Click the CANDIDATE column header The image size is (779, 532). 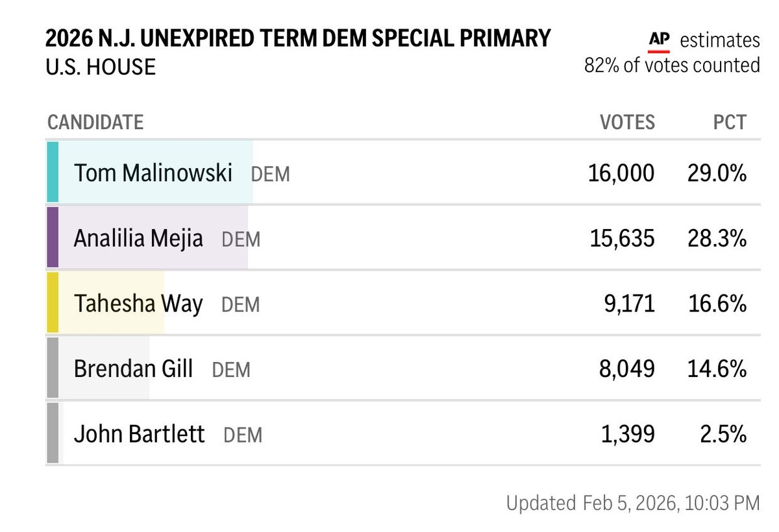coord(95,122)
